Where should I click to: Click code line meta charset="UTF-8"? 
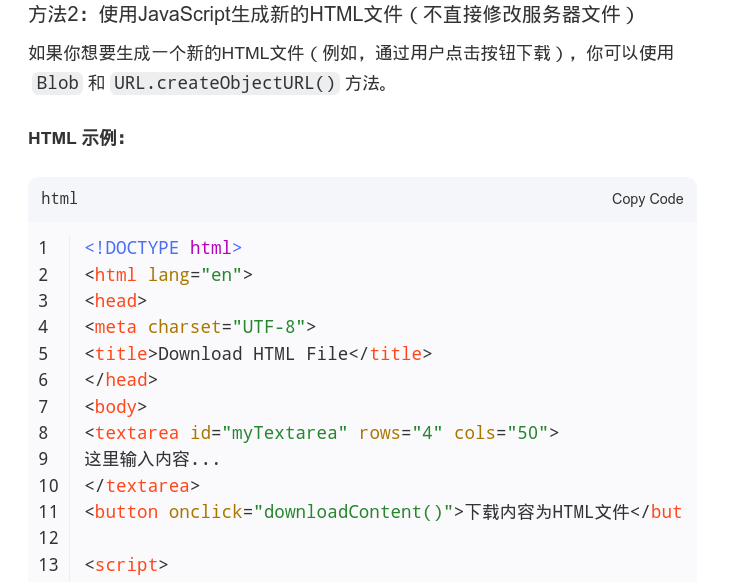pos(200,327)
